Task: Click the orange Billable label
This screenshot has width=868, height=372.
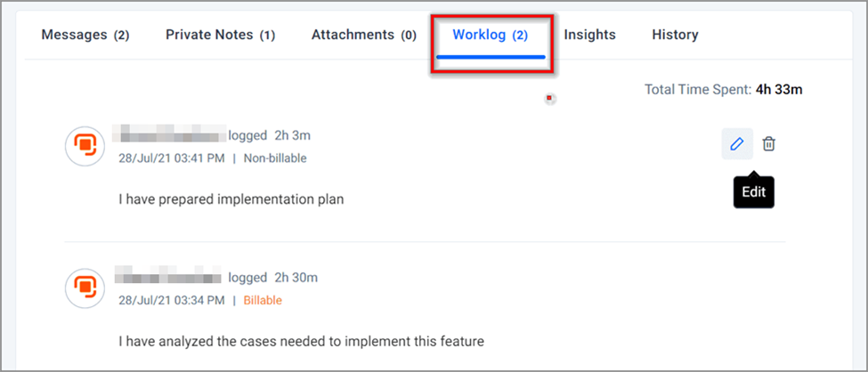Action: click(263, 301)
